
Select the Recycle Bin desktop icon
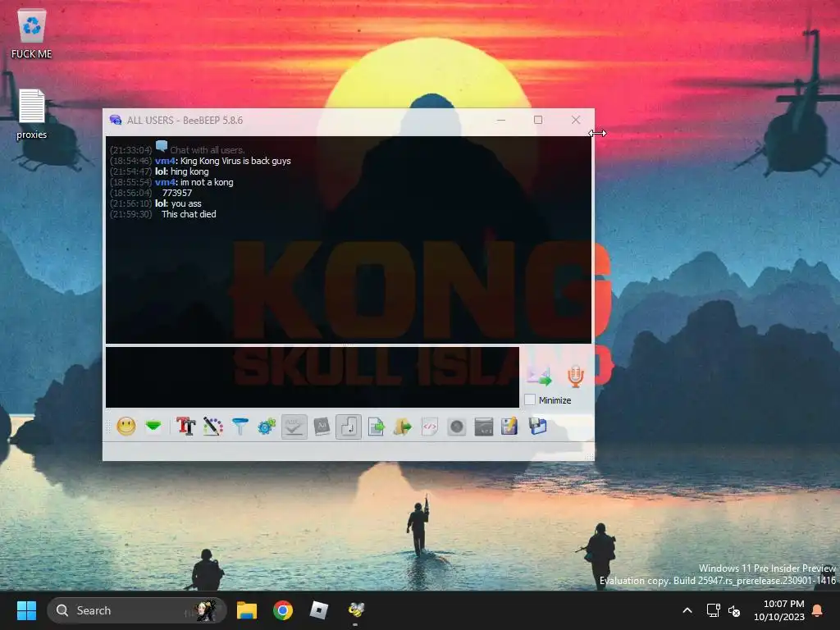click(x=32, y=33)
